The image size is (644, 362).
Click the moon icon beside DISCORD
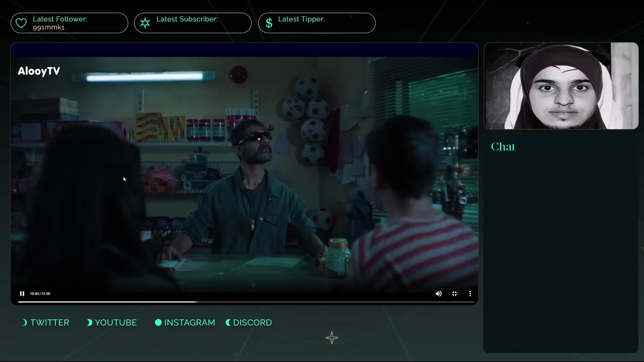[x=228, y=322]
